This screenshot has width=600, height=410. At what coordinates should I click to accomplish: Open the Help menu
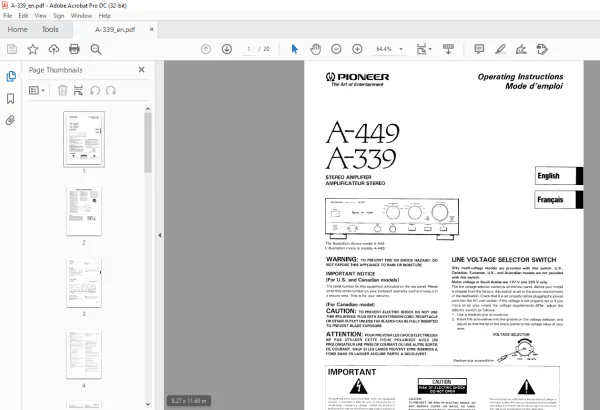pyautogui.click(x=104, y=16)
